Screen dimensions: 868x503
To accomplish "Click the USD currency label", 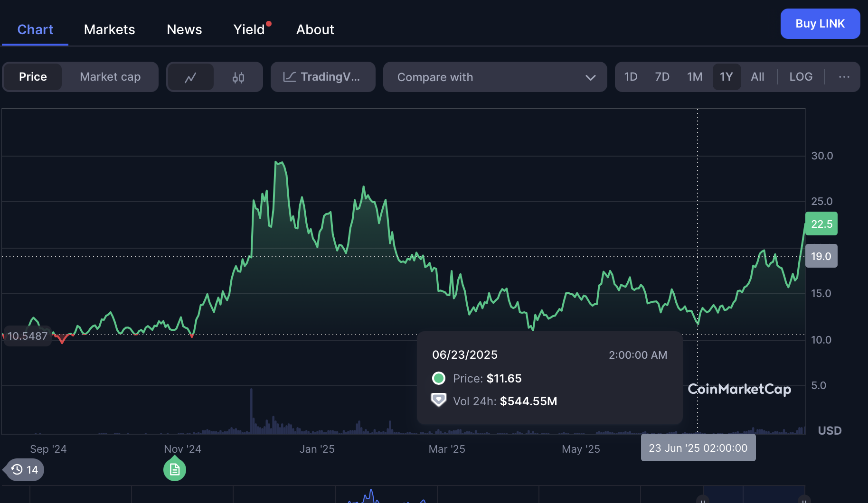I will click(x=830, y=431).
